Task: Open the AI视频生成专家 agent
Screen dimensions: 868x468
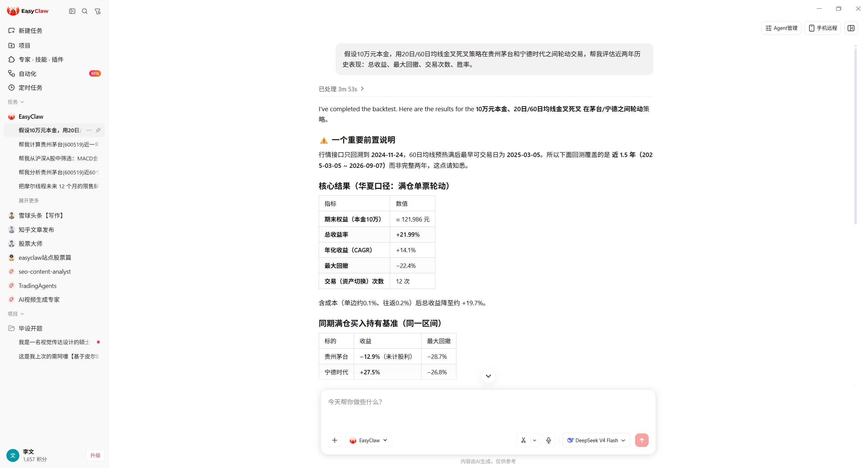Action: click(54, 300)
